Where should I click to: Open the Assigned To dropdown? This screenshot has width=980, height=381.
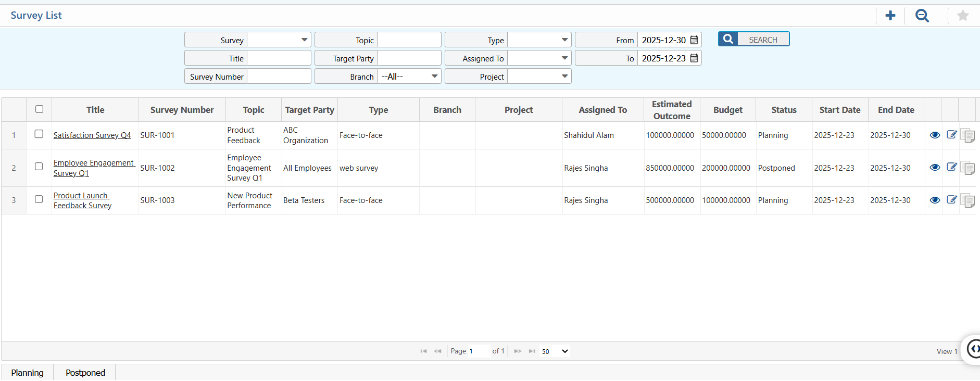click(x=564, y=58)
